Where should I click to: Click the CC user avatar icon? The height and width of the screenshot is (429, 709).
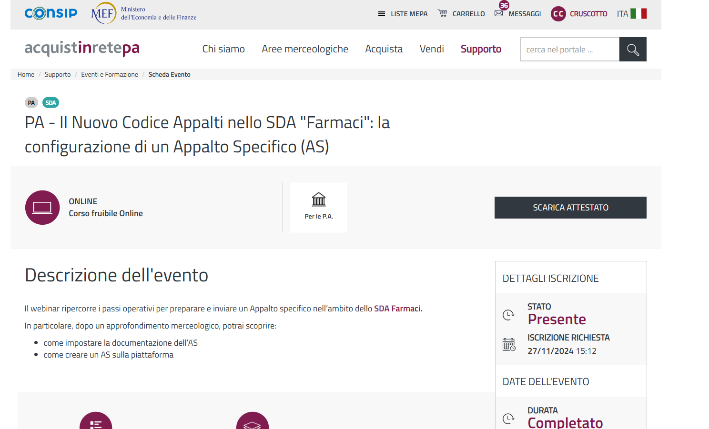tap(558, 14)
